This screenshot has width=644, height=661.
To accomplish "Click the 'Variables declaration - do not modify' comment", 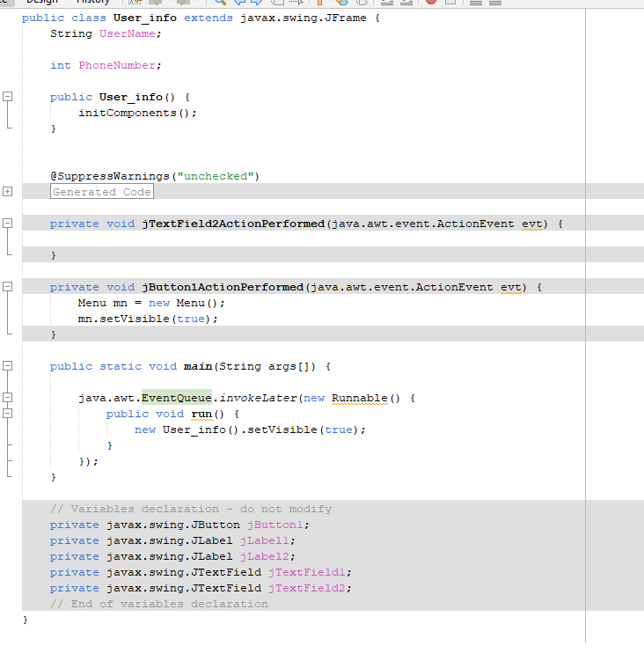I will coord(191,510).
